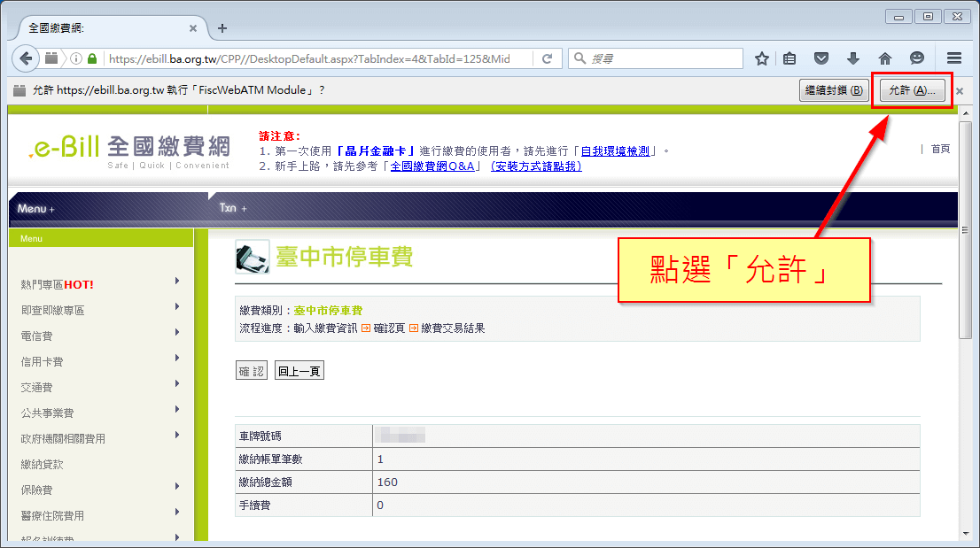
Task: Open the Firefox hamburger menu
Action: pyautogui.click(x=953, y=58)
